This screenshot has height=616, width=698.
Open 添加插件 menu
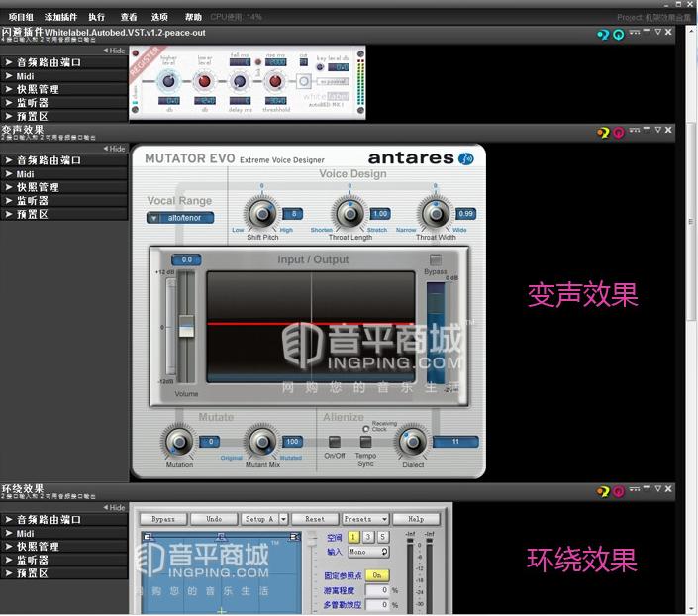tap(60, 17)
